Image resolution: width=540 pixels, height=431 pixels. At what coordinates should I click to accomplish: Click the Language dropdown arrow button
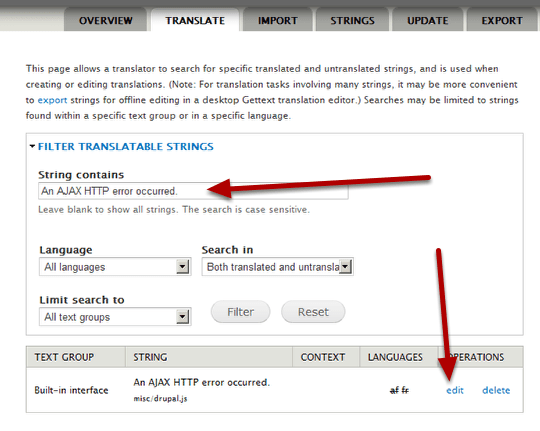[x=183, y=267]
